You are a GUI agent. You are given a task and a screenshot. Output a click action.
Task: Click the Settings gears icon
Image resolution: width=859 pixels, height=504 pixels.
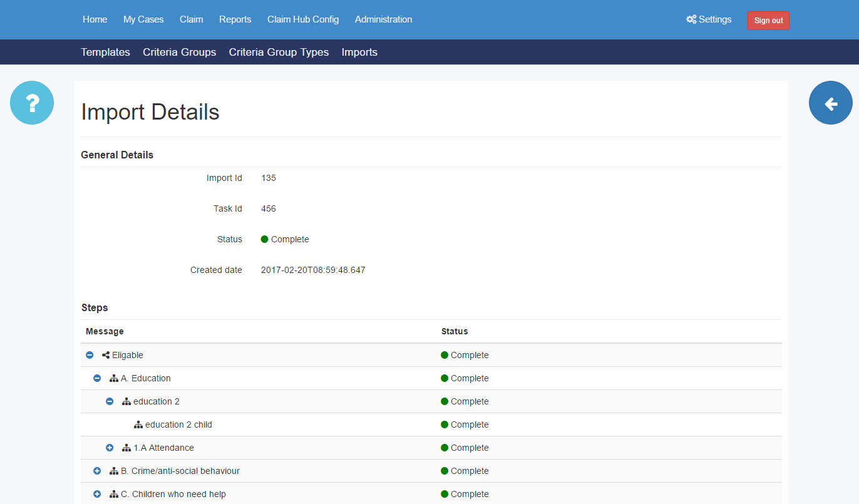click(691, 19)
